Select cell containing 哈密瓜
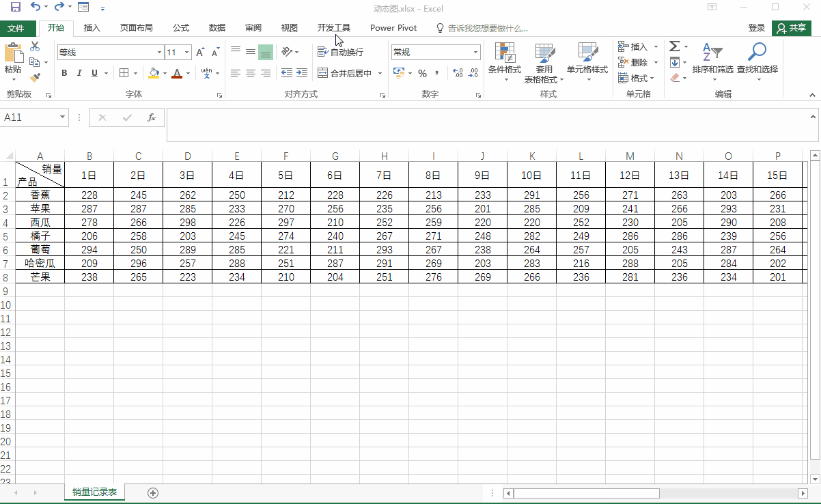821x504 pixels. (40, 263)
